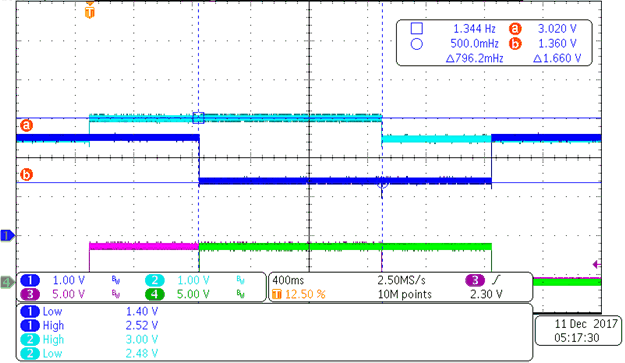Click the 400ms timebase value
The width and height of the screenshot is (625, 363).
click(x=288, y=281)
